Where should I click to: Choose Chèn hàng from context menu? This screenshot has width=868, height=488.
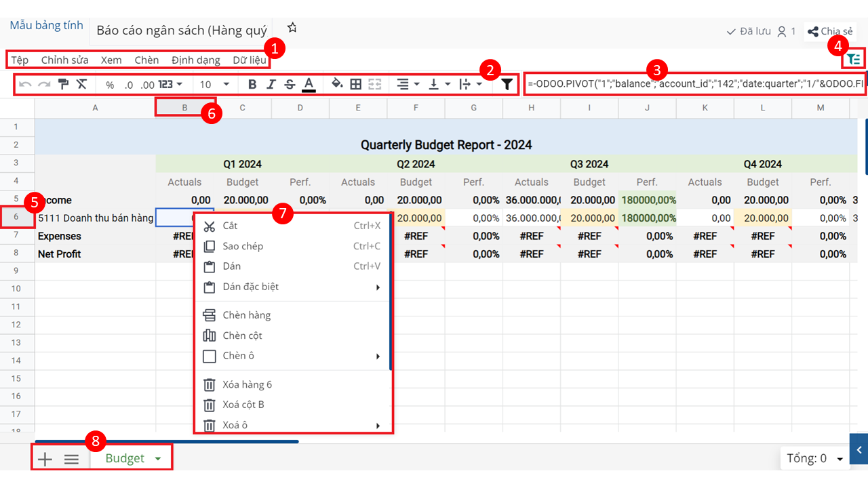point(293,315)
